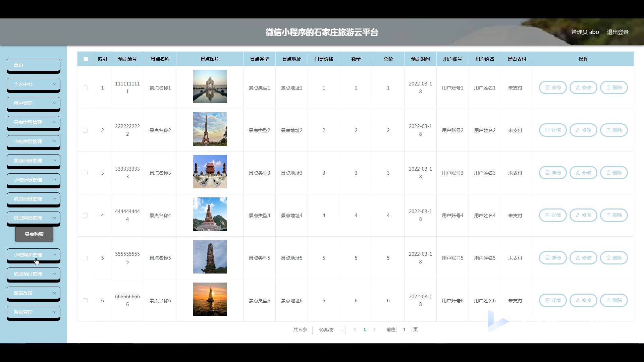Click the previous page arrow in pagination
Image resolution: width=644 pixels, height=362 pixels.
355,329
